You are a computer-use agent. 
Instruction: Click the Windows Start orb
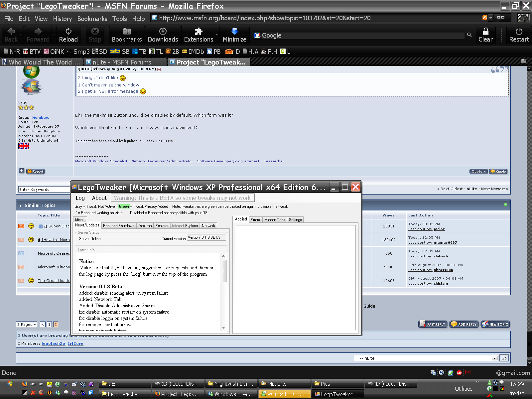[x=10, y=383]
